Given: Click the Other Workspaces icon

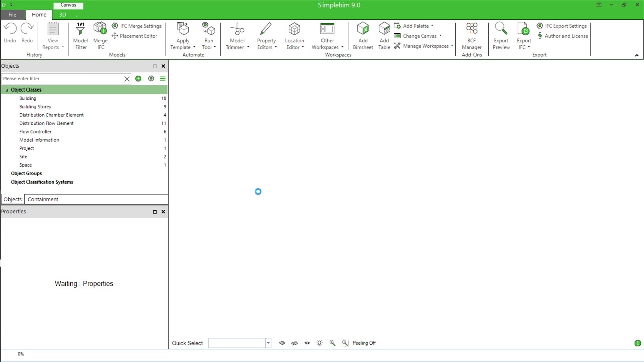Looking at the screenshot, I should point(328,29).
